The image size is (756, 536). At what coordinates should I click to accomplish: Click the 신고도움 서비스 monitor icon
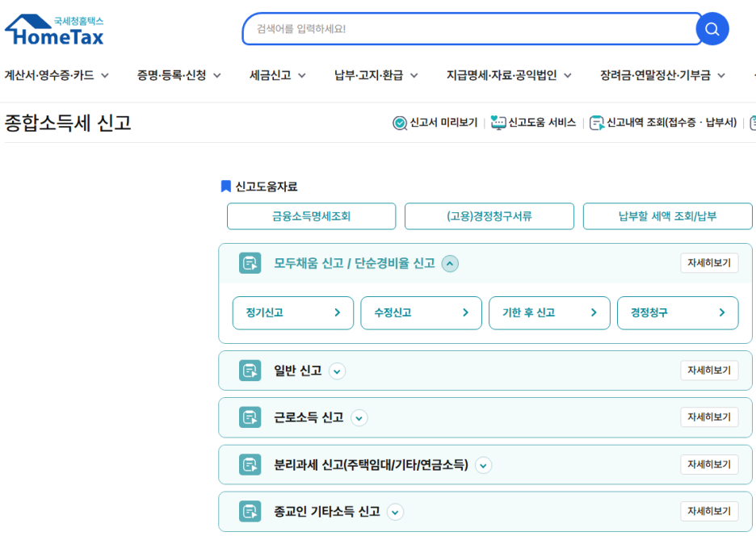click(498, 123)
